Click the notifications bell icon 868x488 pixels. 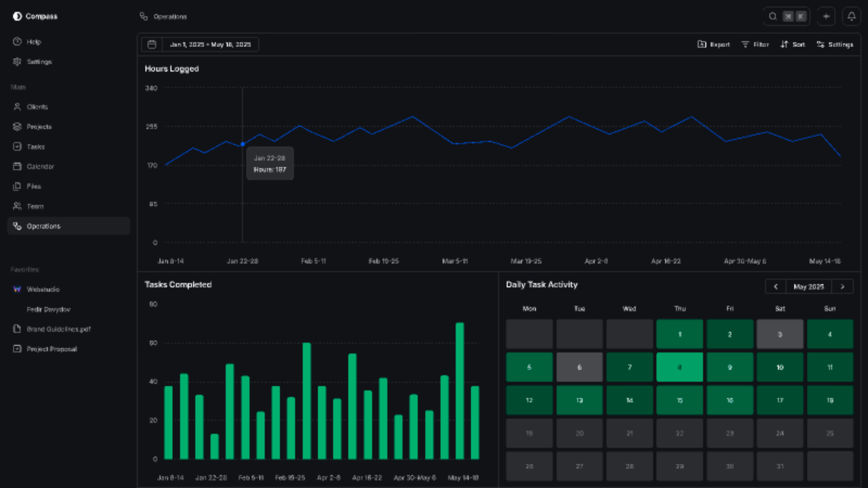tap(851, 16)
